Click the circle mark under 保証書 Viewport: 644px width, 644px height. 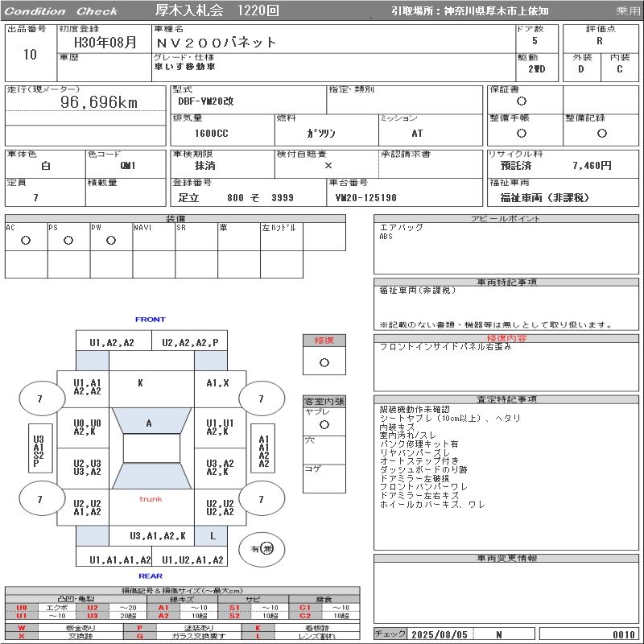pyautogui.click(x=522, y=101)
